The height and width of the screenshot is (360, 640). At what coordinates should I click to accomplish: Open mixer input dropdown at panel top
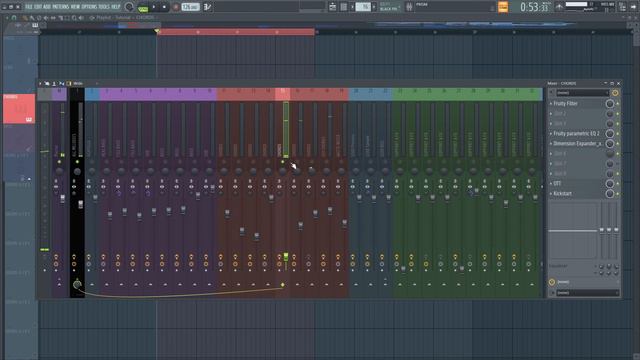[x=582, y=93]
